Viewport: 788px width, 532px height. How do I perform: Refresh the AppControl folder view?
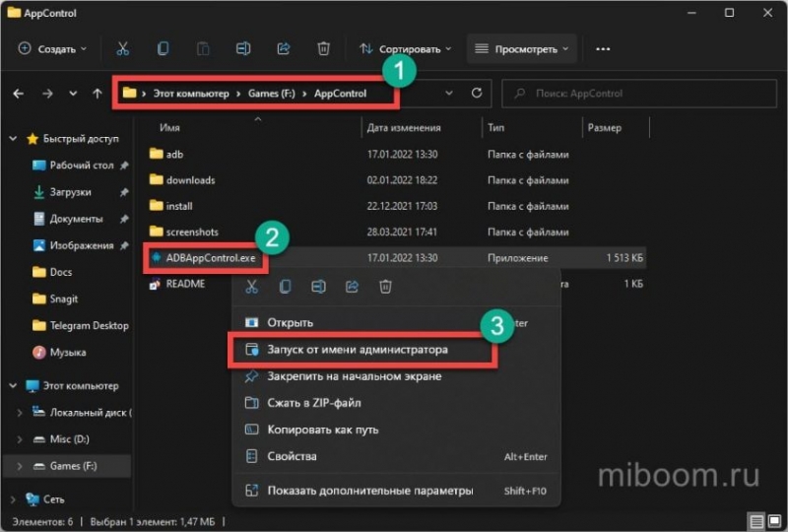point(477,93)
